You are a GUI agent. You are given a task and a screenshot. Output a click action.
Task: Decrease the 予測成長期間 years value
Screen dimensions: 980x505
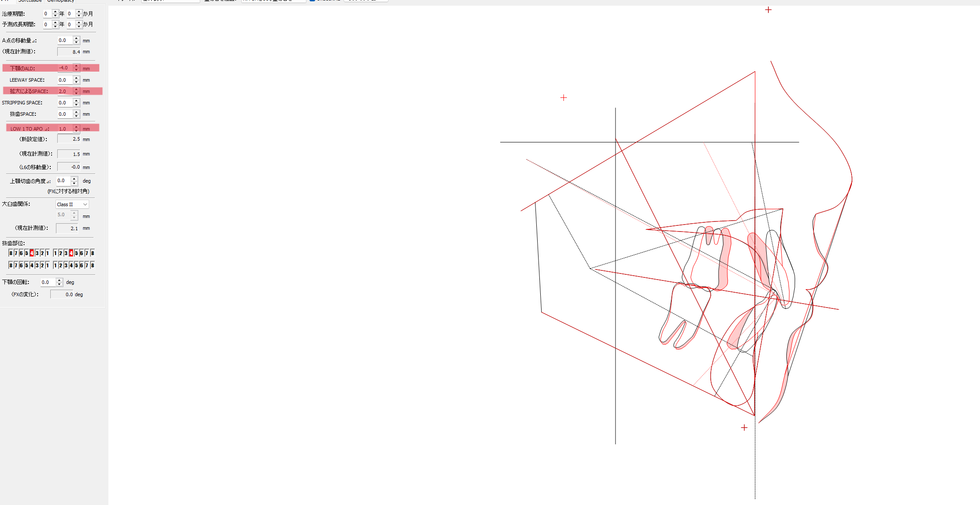[x=55, y=27]
